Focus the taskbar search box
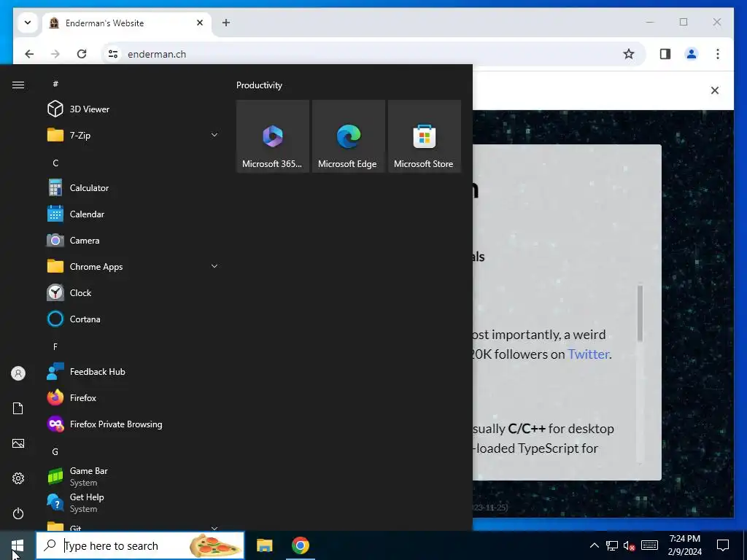Screen dimensions: 747x560 point(140,545)
